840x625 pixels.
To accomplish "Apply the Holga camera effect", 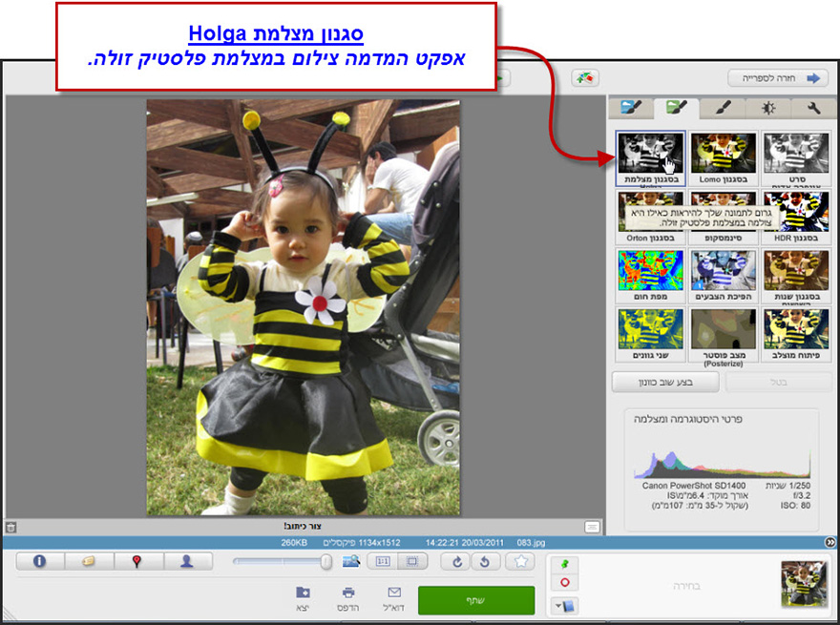I will pyautogui.click(x=650, y=151).
